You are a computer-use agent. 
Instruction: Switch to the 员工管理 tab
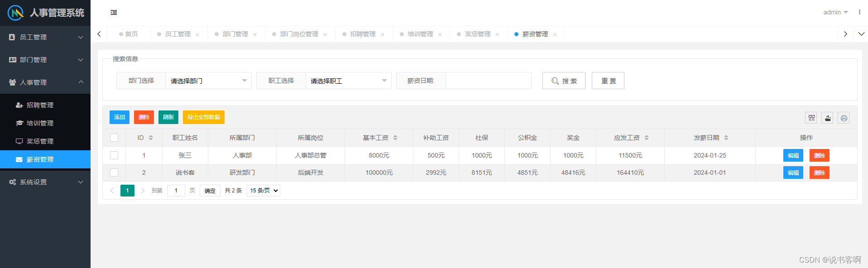click(x=177, y=34)
